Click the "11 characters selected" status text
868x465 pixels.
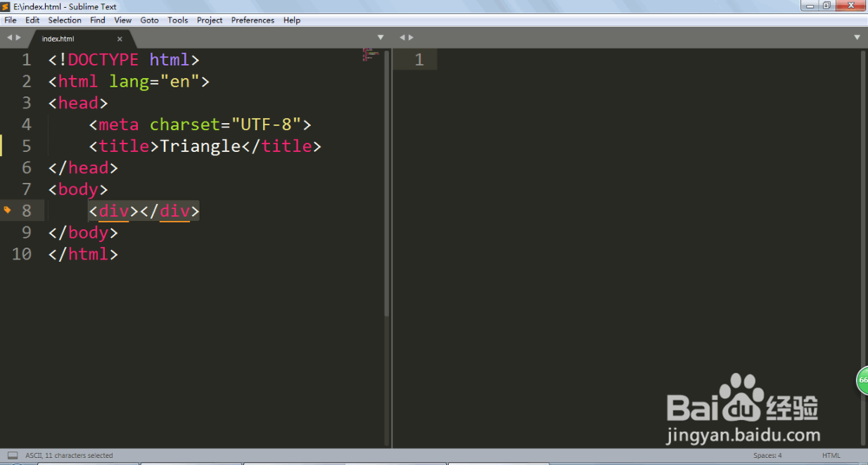coord(79,455)
